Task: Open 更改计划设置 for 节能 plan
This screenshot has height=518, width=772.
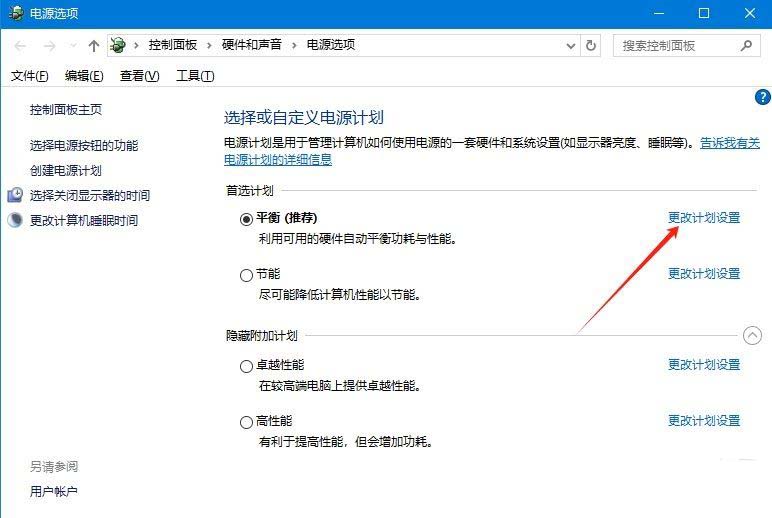Action: (704, 274)
